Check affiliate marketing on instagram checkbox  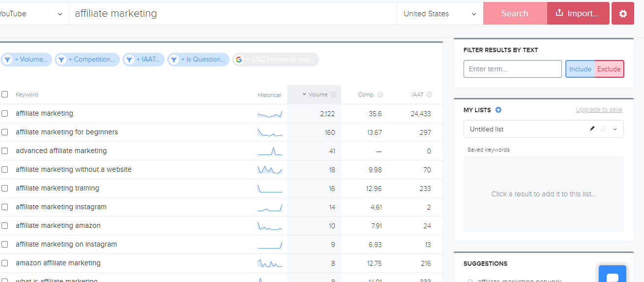tap(5, 244)
